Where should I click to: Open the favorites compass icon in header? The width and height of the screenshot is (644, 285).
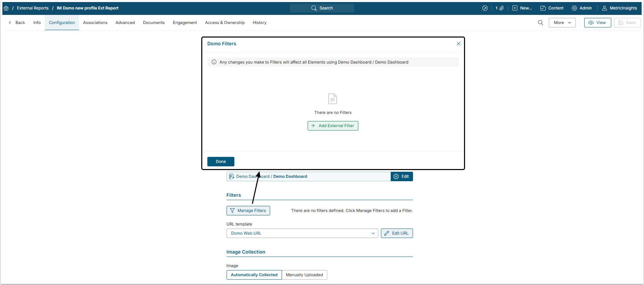pos(485,8)
